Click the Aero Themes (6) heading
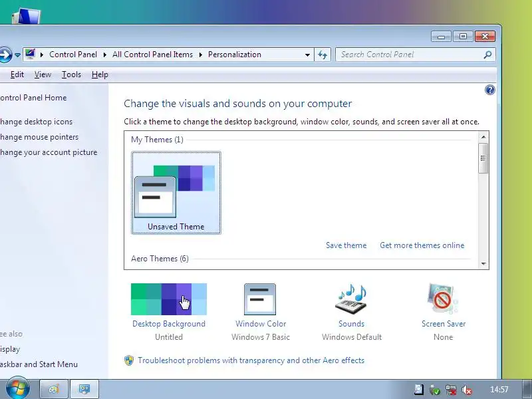532x399 pixels. [x=160, y=259]
